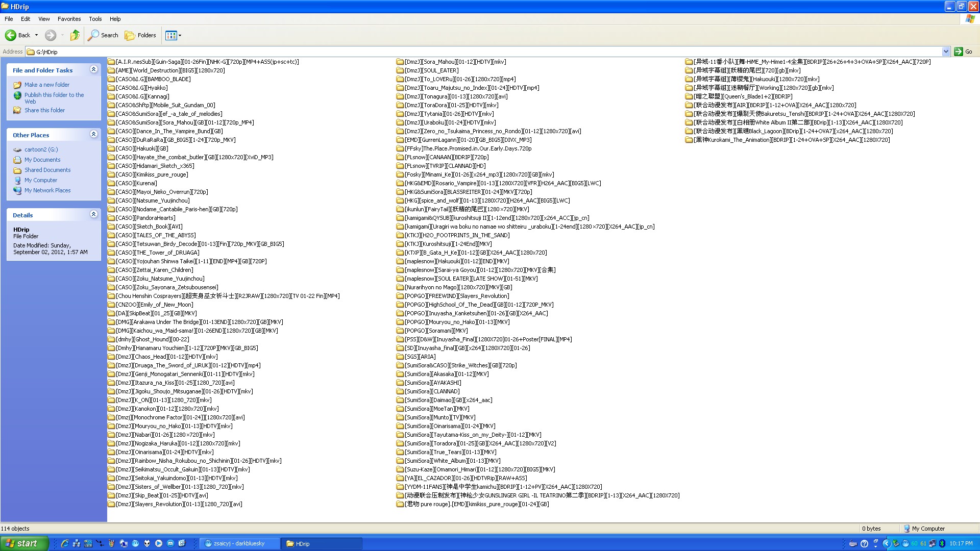Viewport: 980px width, 551px height.
Task: Select the [CASO][PandoraHearts] folder icon
Action: tap(111, 218)
